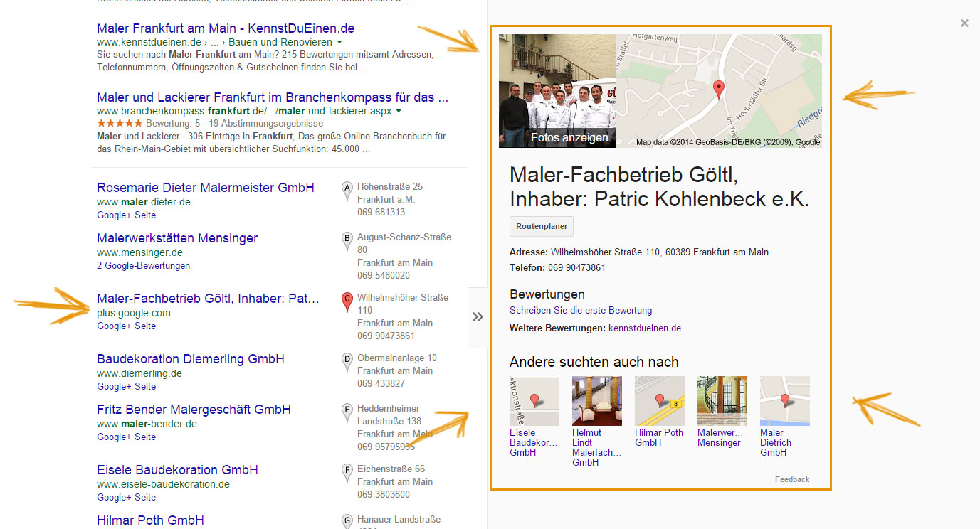This screenshot has height=529, width=980.
Task: Click the map preview in details panel
Action: point(719,90)
